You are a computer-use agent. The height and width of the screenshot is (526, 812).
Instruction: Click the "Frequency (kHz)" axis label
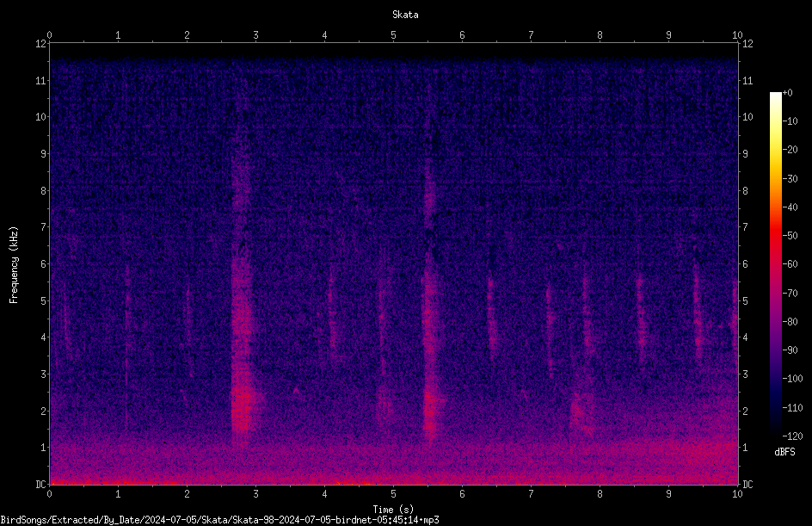tap(14, 265)
